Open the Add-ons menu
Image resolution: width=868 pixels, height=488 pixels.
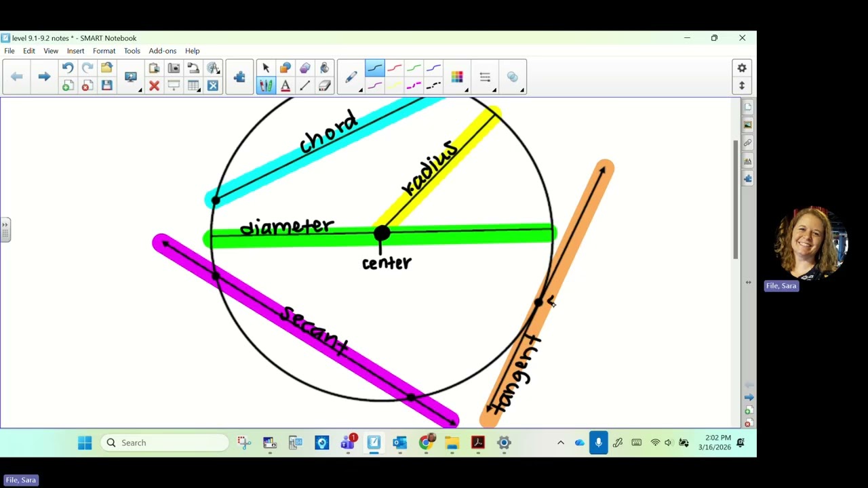point(163,51)
